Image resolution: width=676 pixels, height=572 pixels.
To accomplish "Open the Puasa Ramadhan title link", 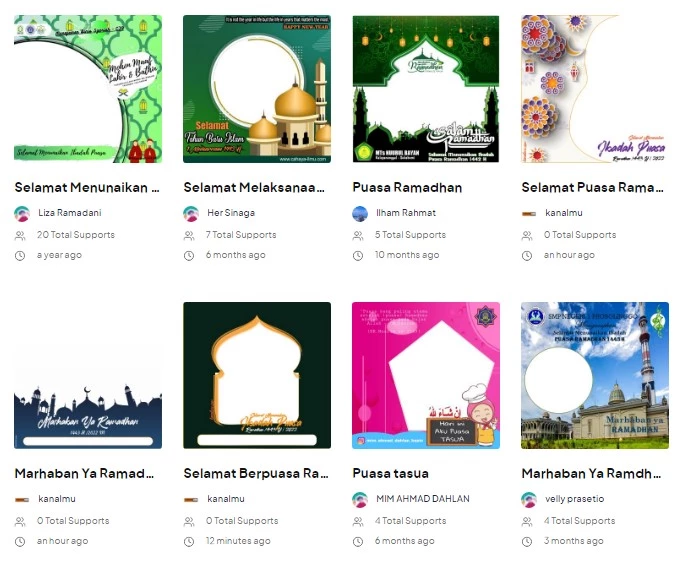I will [x=407, y=188].
